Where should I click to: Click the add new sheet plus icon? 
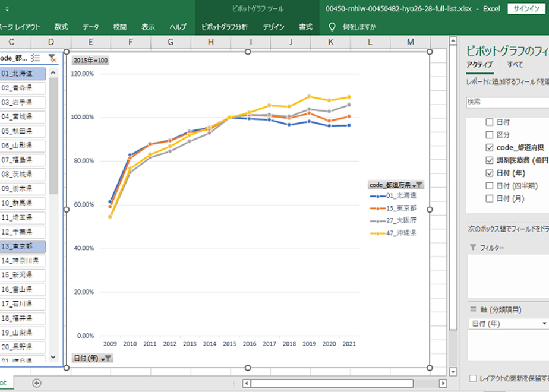[x=37, y=383]
